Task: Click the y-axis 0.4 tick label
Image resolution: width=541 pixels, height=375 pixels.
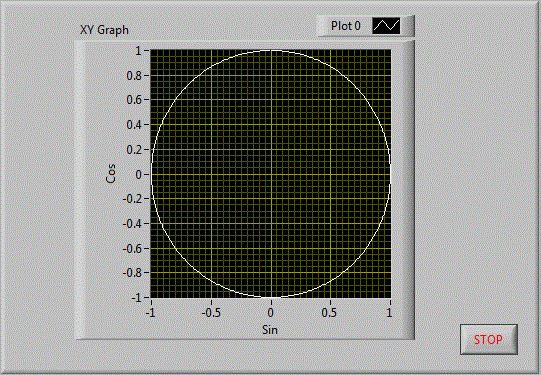Action: (134, 125)
